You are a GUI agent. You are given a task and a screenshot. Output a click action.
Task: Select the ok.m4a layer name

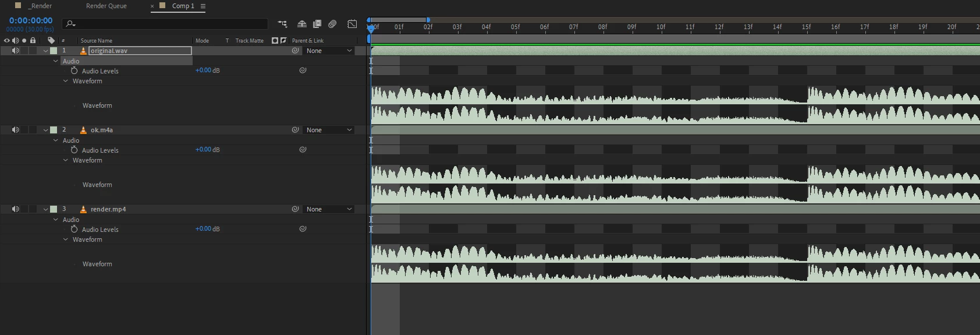(102, 130)
